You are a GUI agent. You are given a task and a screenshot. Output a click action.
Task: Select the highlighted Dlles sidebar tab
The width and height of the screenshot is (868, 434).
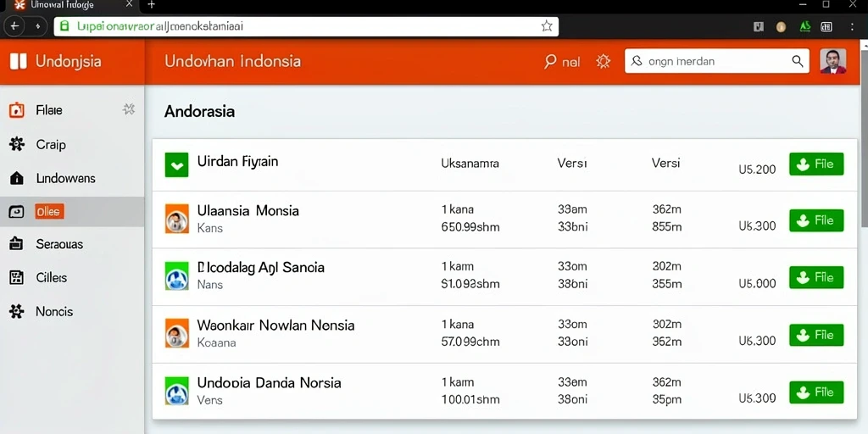tap(49, 211)
